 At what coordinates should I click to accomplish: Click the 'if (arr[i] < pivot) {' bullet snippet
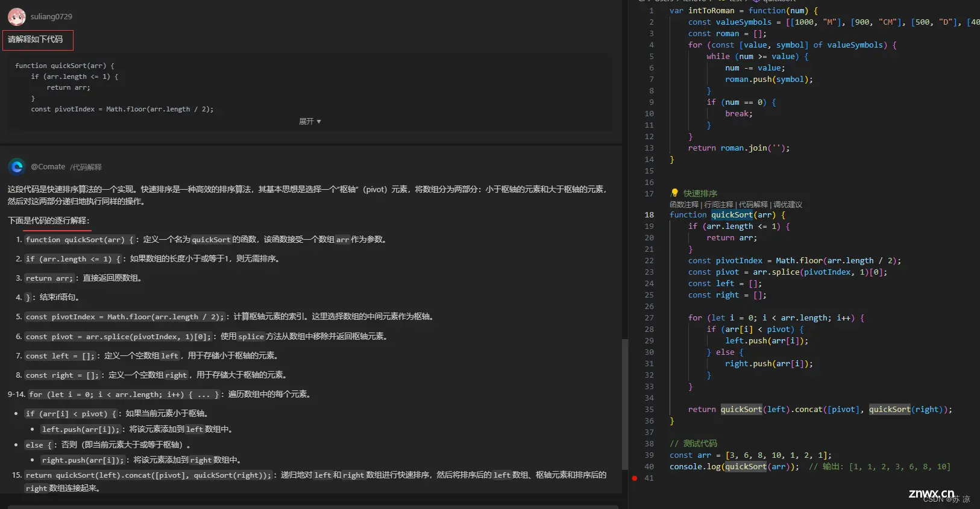click(72, 414)
